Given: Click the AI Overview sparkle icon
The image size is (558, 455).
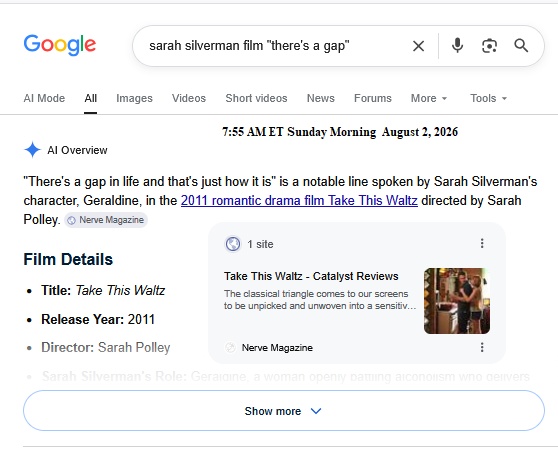Looking at the screenshot, I should (x=32, y=150).
